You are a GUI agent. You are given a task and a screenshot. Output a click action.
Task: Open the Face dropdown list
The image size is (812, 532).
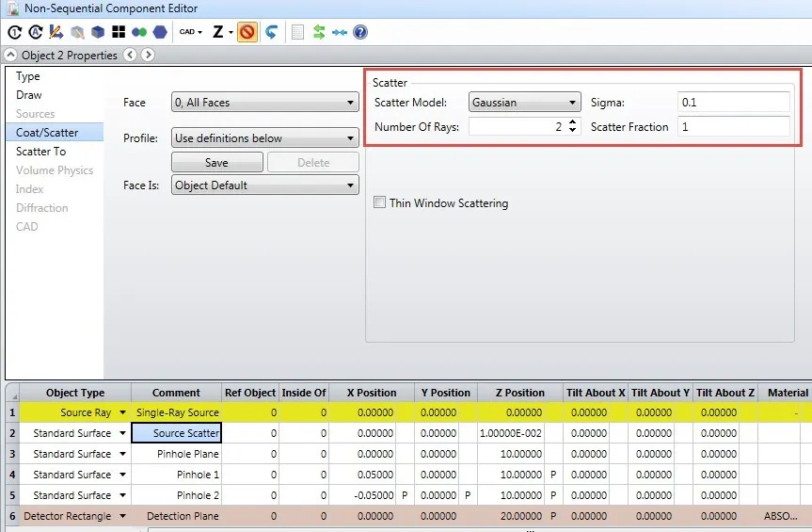(264, 103)
